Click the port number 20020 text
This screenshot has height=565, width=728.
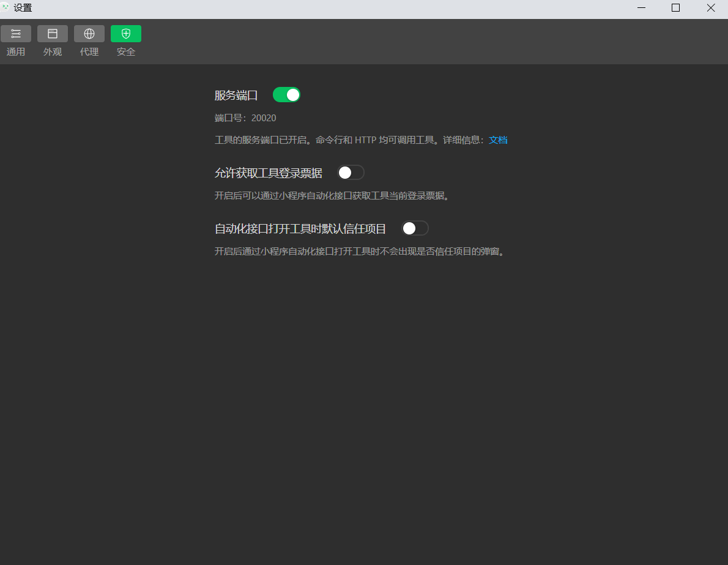(264, 118)
